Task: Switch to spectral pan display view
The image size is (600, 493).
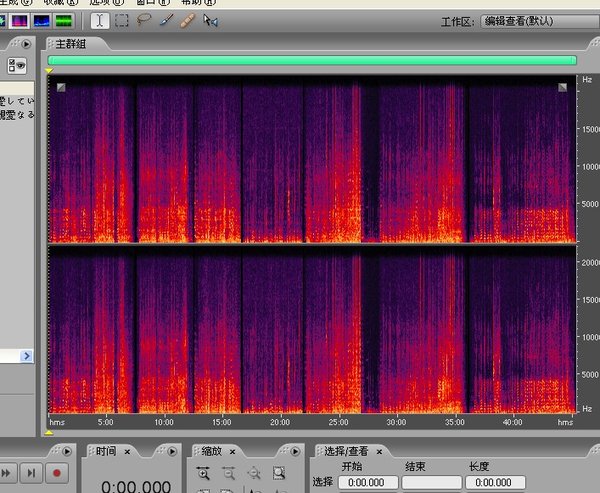Action: [x=41, y=20]
